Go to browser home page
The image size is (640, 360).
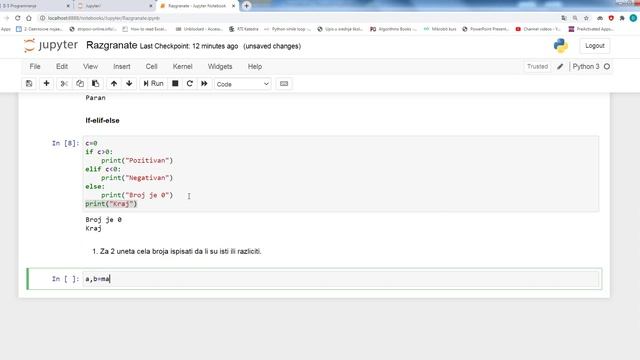29,18
